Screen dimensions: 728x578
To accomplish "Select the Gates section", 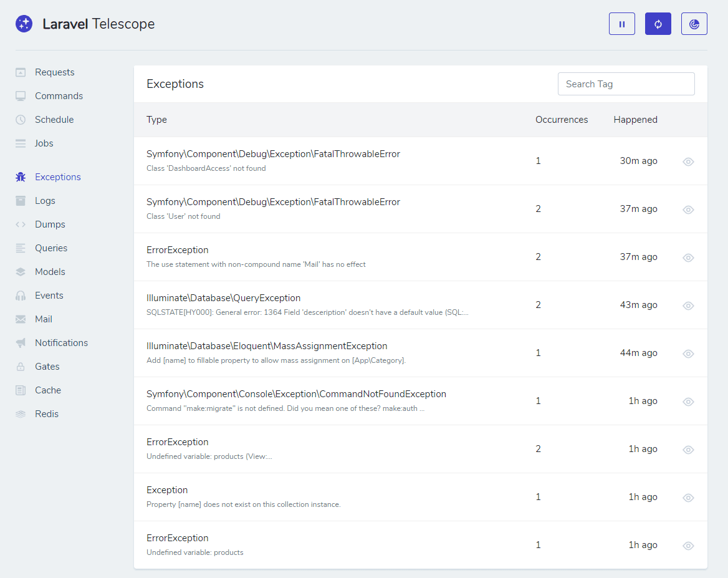I will coord(49,366).
